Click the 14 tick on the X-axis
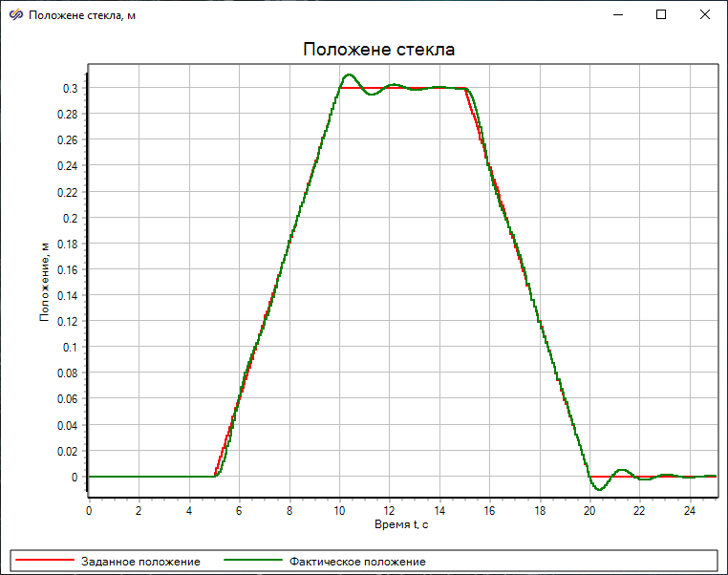This screenshot has height=575, width=728. click(x=439, y=510)
